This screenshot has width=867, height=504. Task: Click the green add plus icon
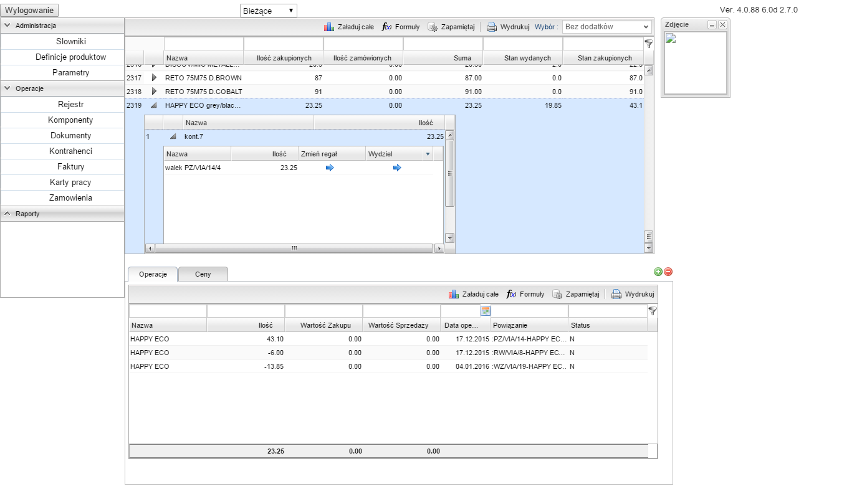pos(658,272)
